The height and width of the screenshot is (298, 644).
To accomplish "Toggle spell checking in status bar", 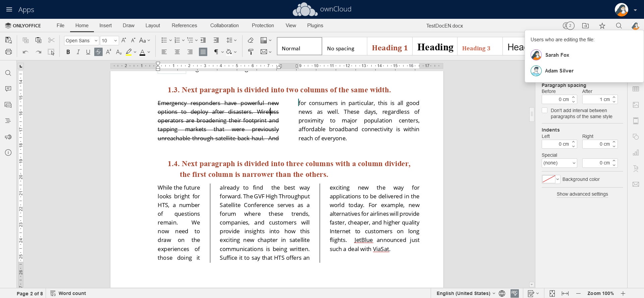I will pyautogui.click(x=515, y=293).
